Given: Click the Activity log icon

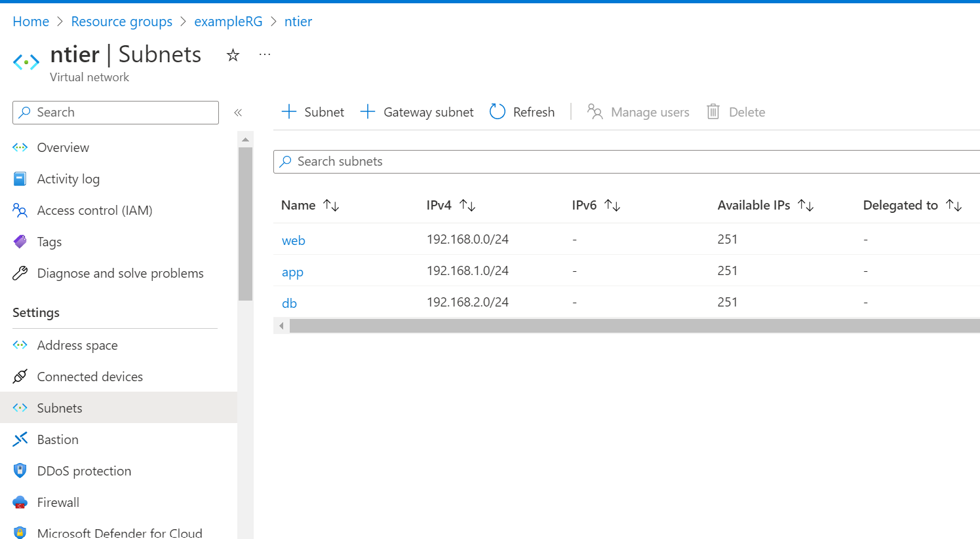Looking at the screenshot, I should point(20,179).
